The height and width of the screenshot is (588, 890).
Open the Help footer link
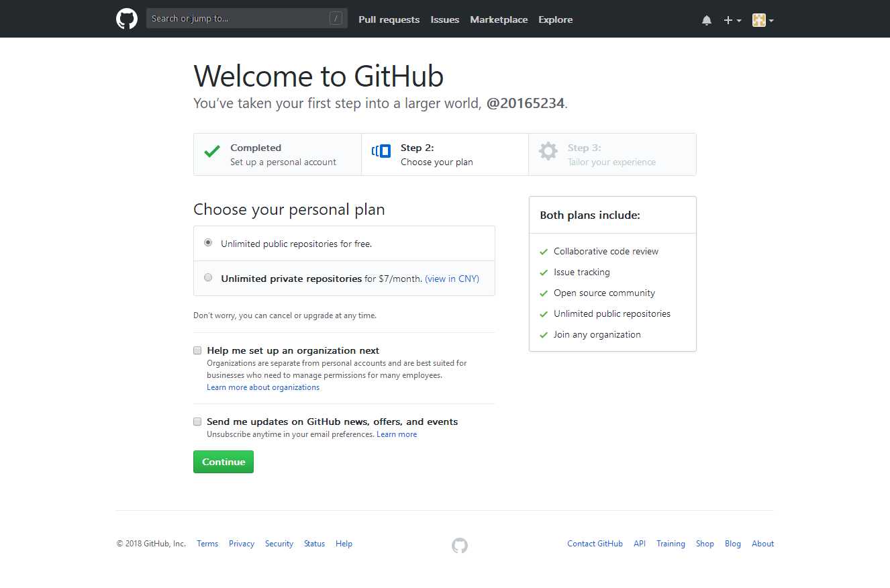(344, 544)
